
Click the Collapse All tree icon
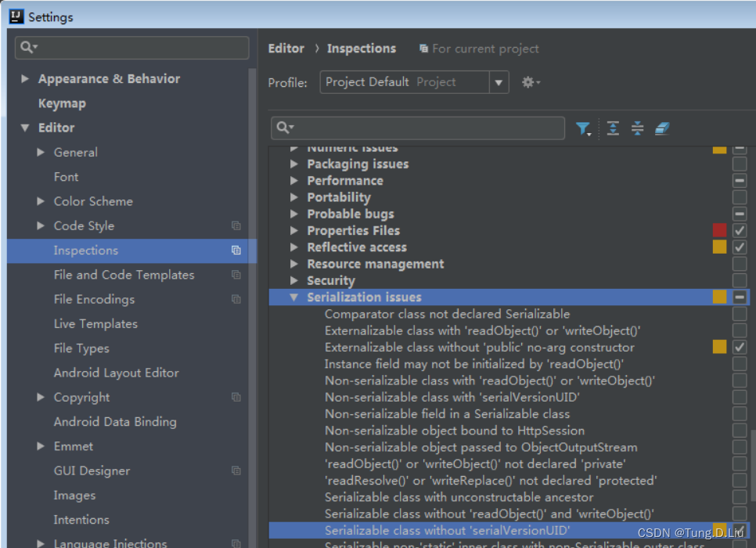tap(637, 128)
